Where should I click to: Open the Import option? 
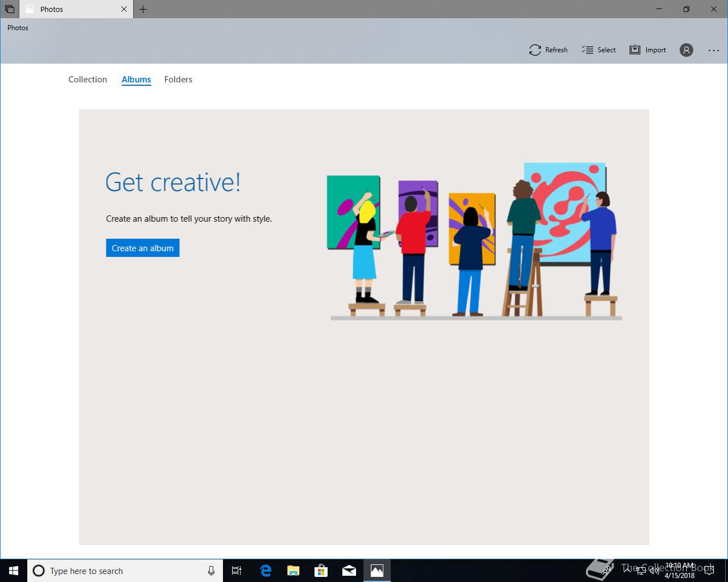tap(647, 50)
